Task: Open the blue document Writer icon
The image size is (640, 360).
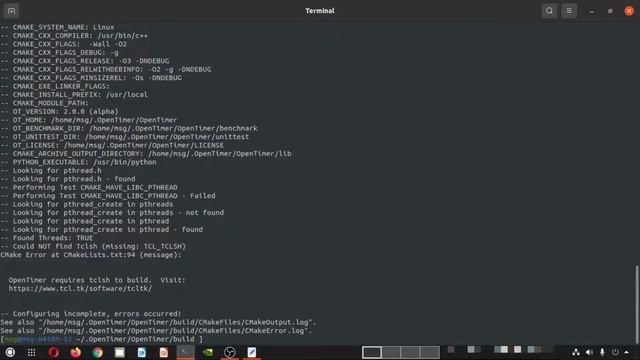Action: [x=142, y=352]
